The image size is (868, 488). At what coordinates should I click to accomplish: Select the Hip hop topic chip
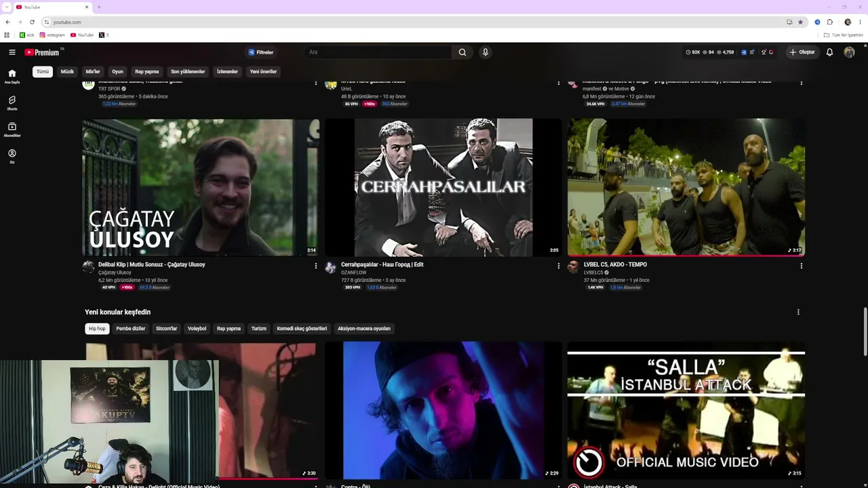97,329
